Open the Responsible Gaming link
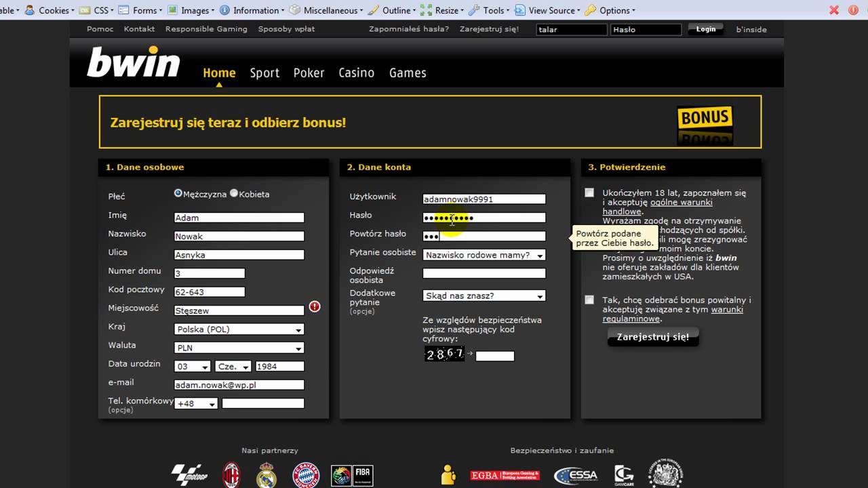Image resolution: width=868 pixels, height=488 pixels. [x=206, y=29]
